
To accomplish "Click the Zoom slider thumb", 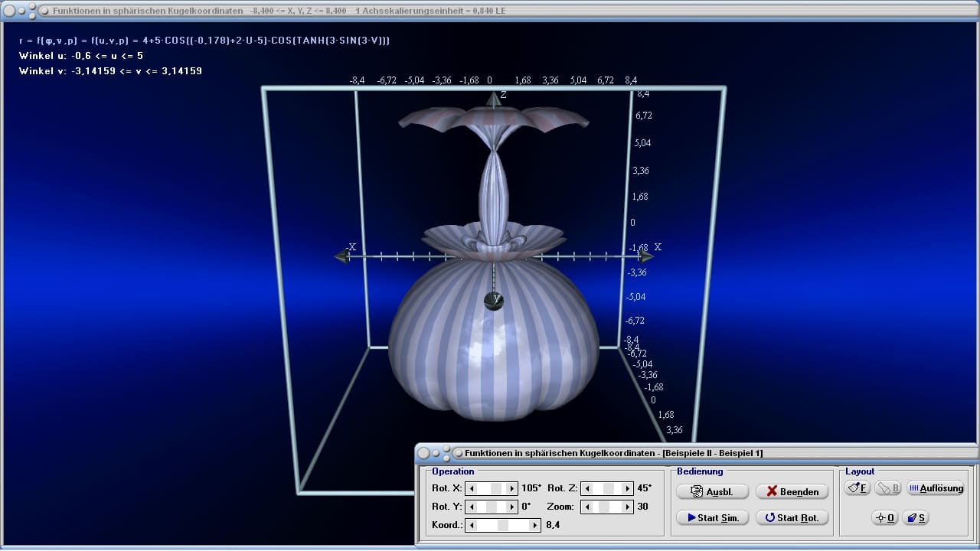I will [x=604, y=507].
